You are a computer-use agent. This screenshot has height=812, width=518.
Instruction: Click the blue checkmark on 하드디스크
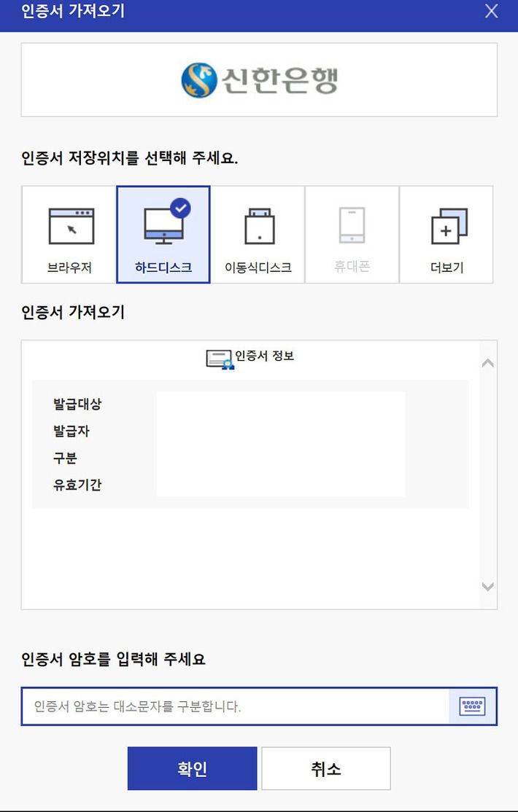pyautogui.click(x=180, y=208)
